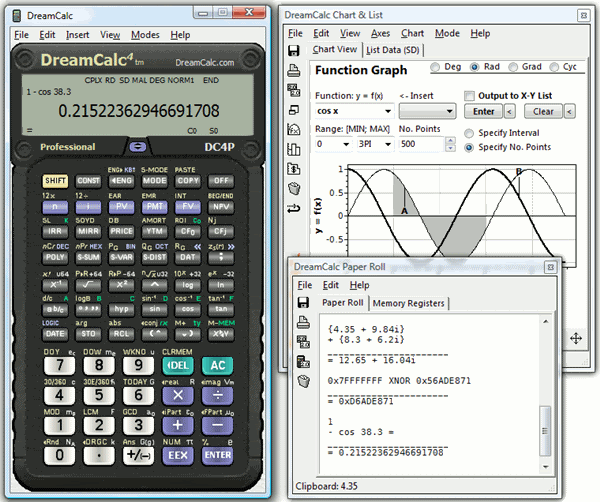Click the print icon in Paper Roll window
The image size is (600, 502).
point(303,322)
